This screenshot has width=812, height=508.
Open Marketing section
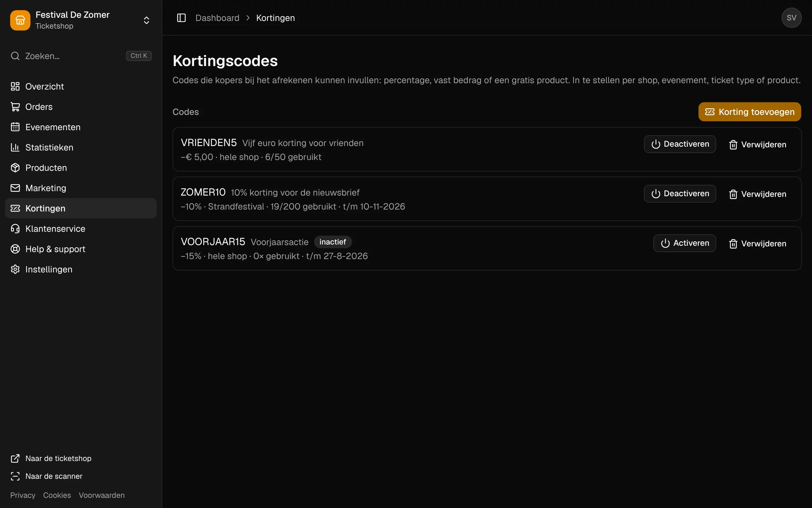point(81,188)
